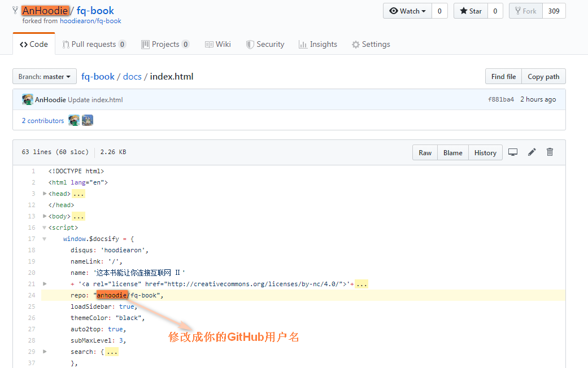Star the repository
This screenshot has height=368, width=588.
[471, 11]
